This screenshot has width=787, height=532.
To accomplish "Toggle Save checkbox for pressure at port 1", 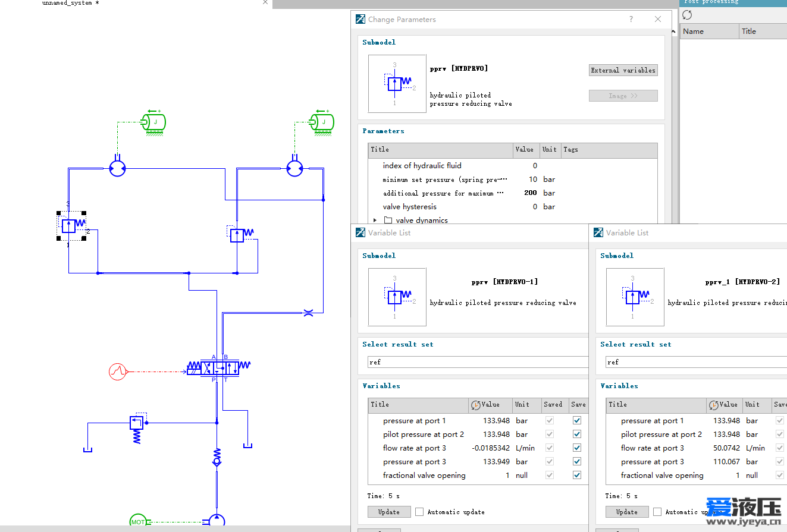I will pos(576,421).
